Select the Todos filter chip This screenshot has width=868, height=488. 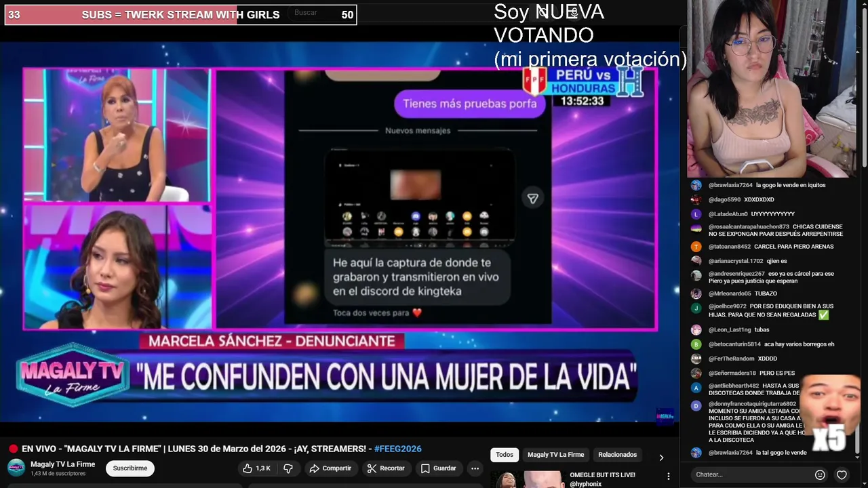tap(505, 455)
